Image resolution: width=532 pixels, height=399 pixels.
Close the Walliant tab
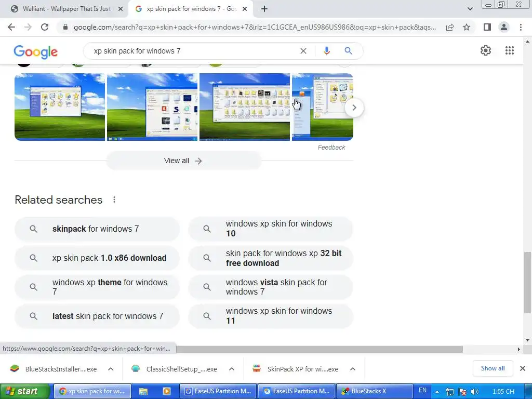121,9
